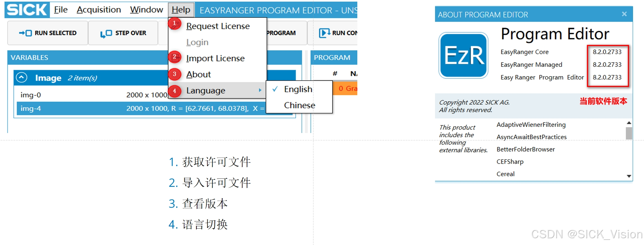Switch the language to Chinese
The image size is (644, 245).
coord(299,105)
